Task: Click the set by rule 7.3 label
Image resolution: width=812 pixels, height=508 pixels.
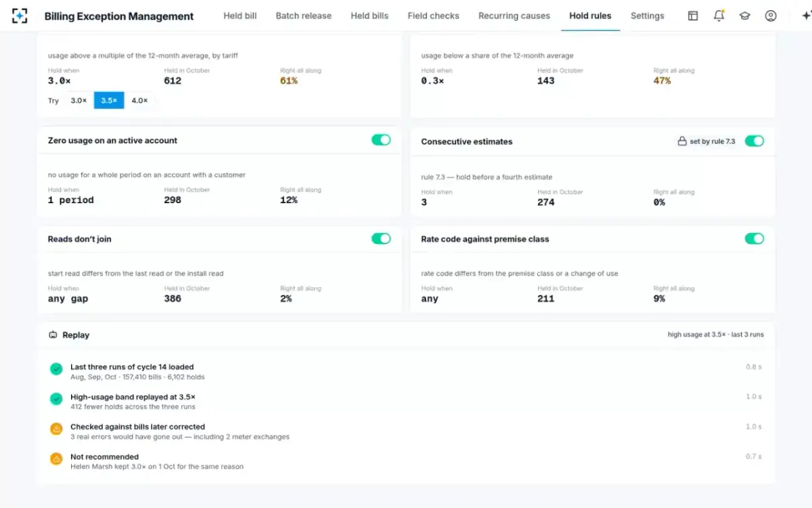Action: 713,142
